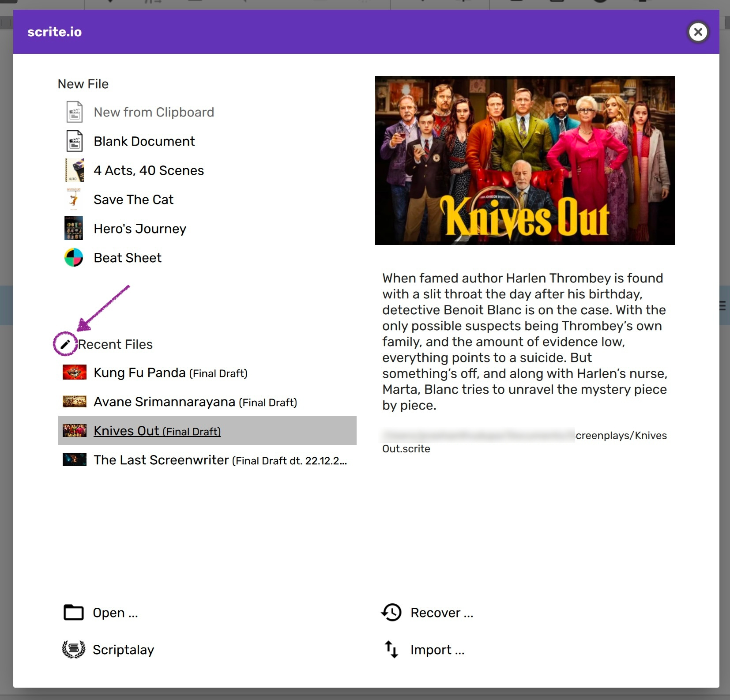Open Kung Fu Panda recent file
Viewport: 730px width, 700px height.
click(x=170, y=373)
